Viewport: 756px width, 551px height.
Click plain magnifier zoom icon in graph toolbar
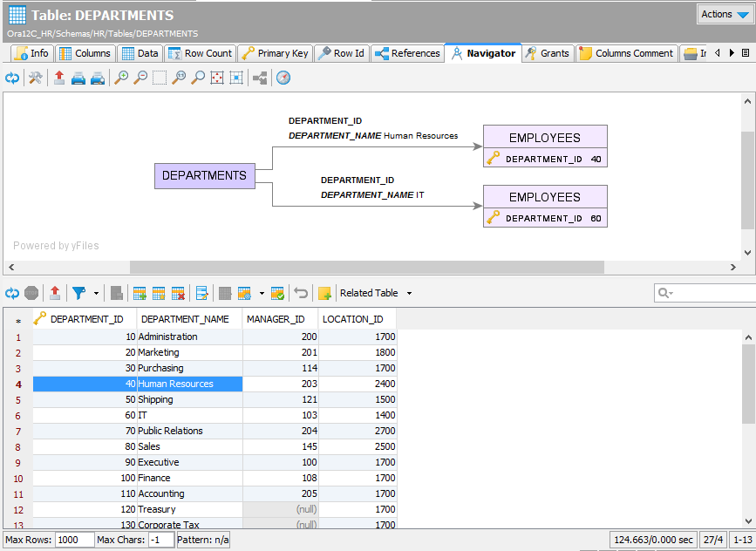198,78
